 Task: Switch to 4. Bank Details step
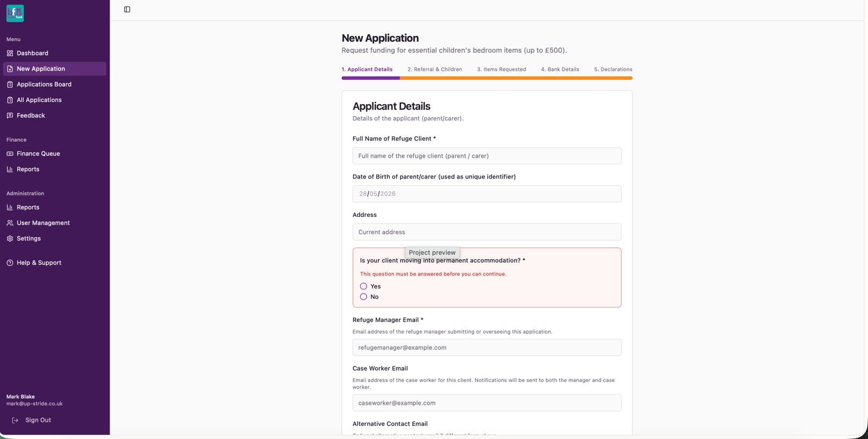pos(560,69)
